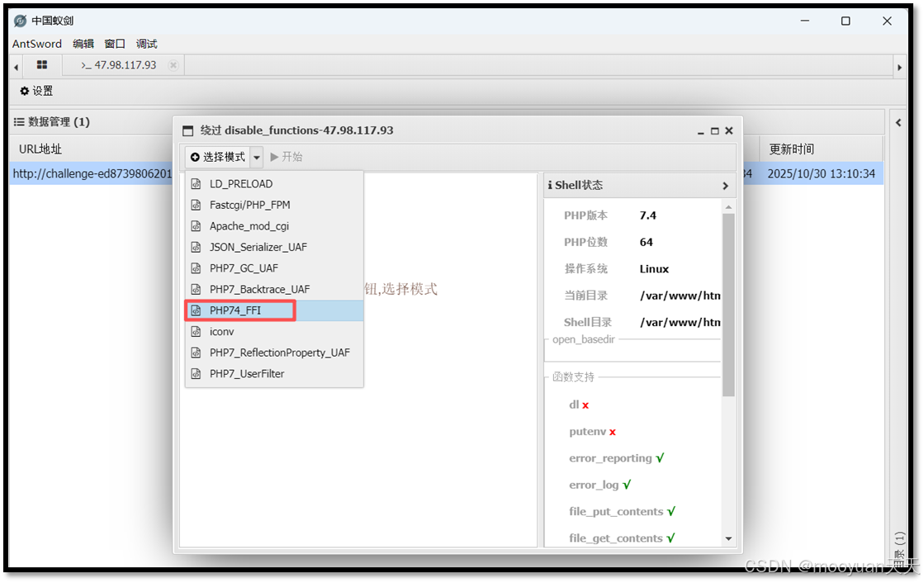
Task: Switch to the 47.98.117.93 terminal tab
Action: click(x=118, y=65)
